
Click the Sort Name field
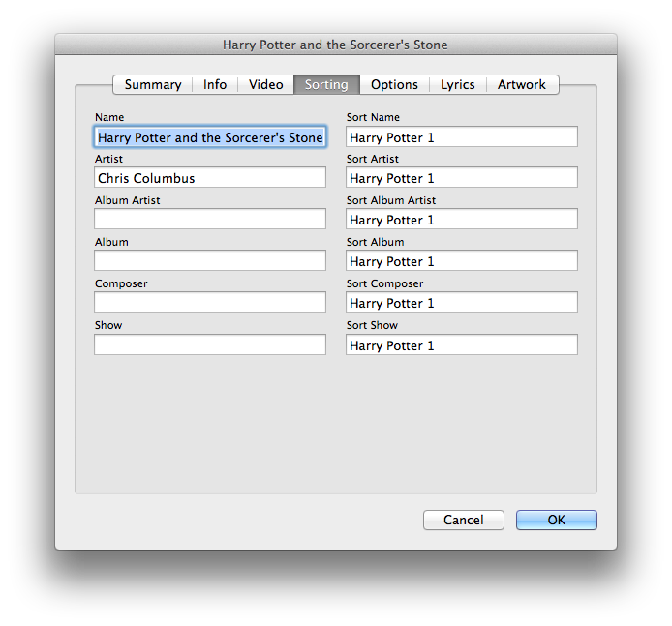tap(462, 137)
